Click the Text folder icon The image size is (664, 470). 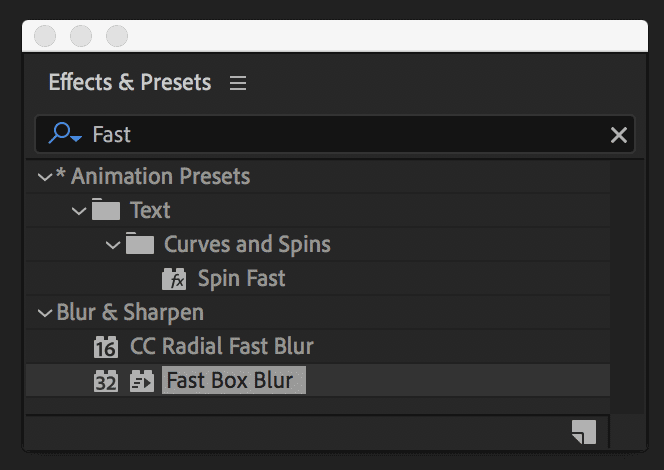click(x=105, y=211)
